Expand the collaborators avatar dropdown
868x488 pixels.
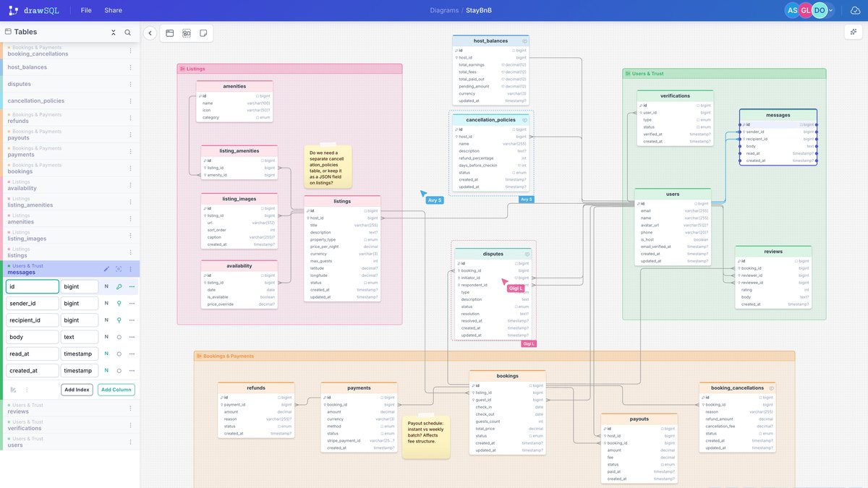coord(830,11)
